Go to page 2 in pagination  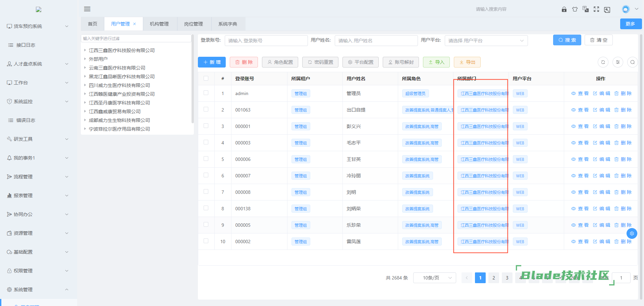pyautogui.click(x=494, y=278)
